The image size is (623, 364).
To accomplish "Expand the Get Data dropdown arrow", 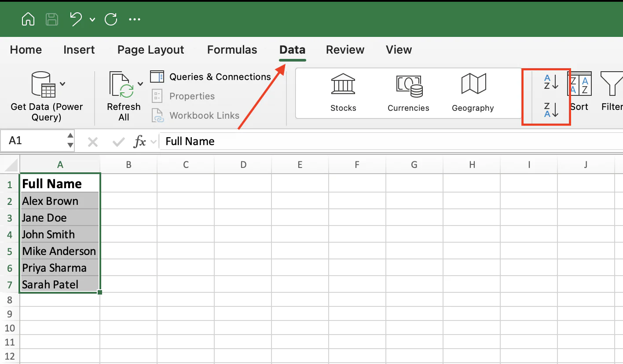I will (62, 84).
